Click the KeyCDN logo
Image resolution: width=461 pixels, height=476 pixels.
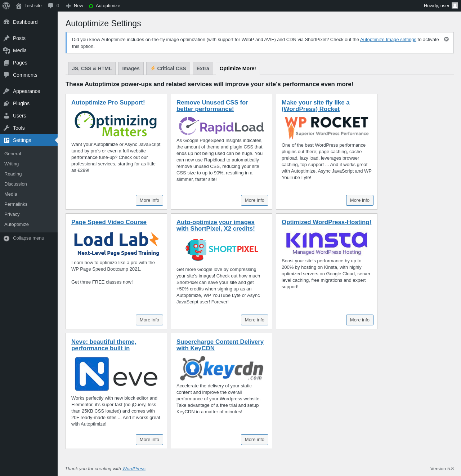click(x=221, y=368)
